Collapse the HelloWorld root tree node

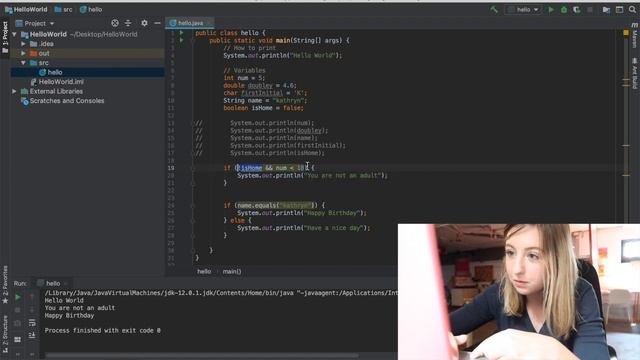pos(15,34)
